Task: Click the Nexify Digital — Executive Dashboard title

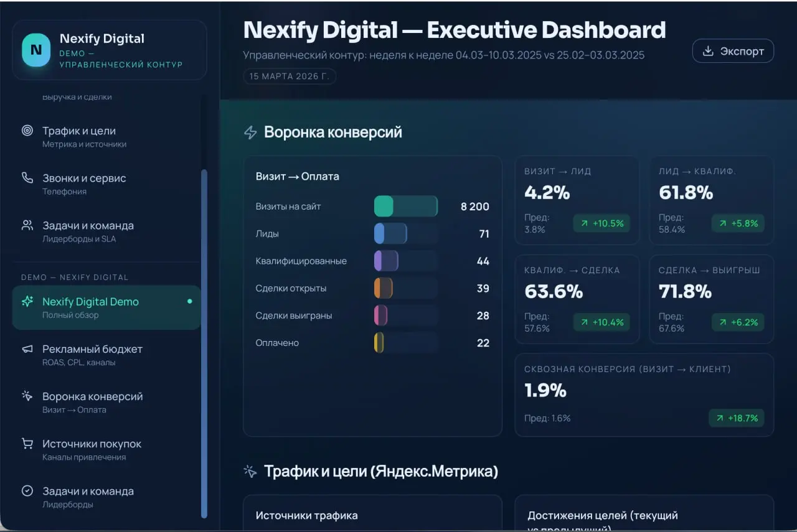Action: 455,30
